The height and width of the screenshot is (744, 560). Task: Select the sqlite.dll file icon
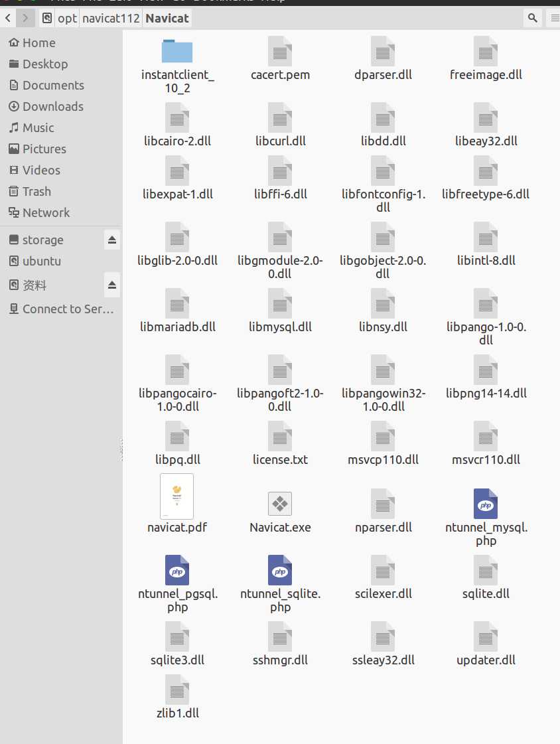(x=486, y=570)
